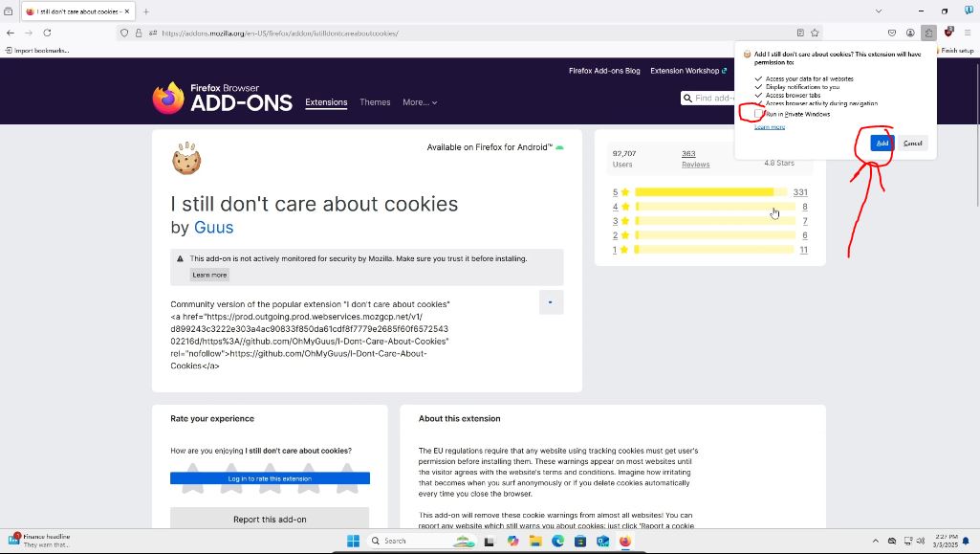
Task: Click the Firefox Add-ons logo
Action: click(223, 98)
